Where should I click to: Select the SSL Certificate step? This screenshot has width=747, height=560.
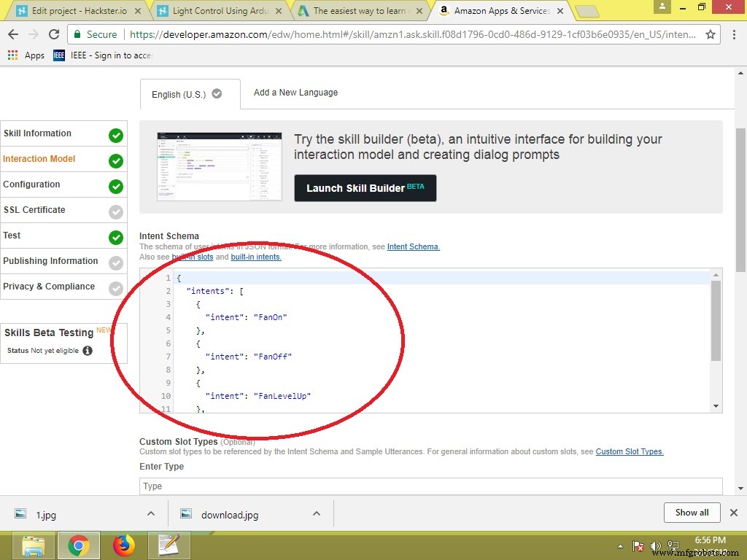click(x=34, y=210)
